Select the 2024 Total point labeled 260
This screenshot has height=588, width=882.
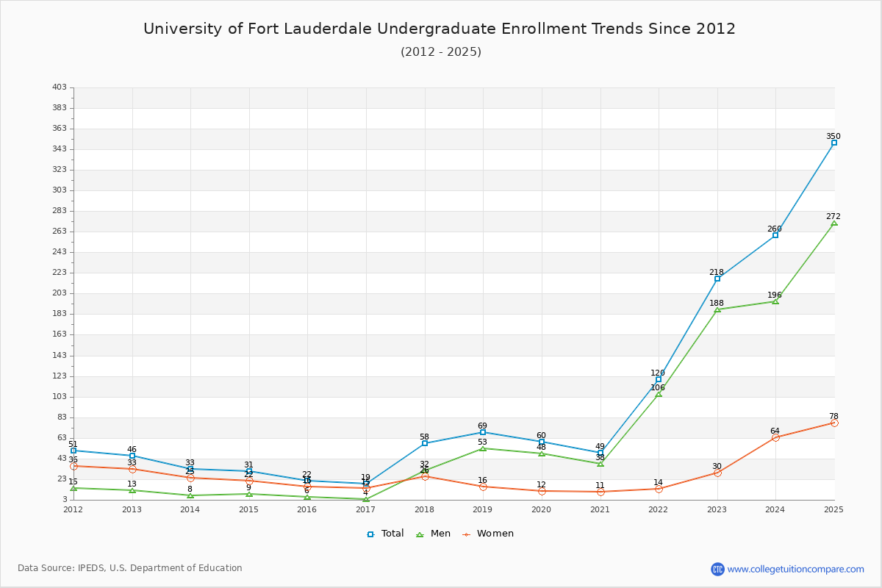(x=775, y=235)
